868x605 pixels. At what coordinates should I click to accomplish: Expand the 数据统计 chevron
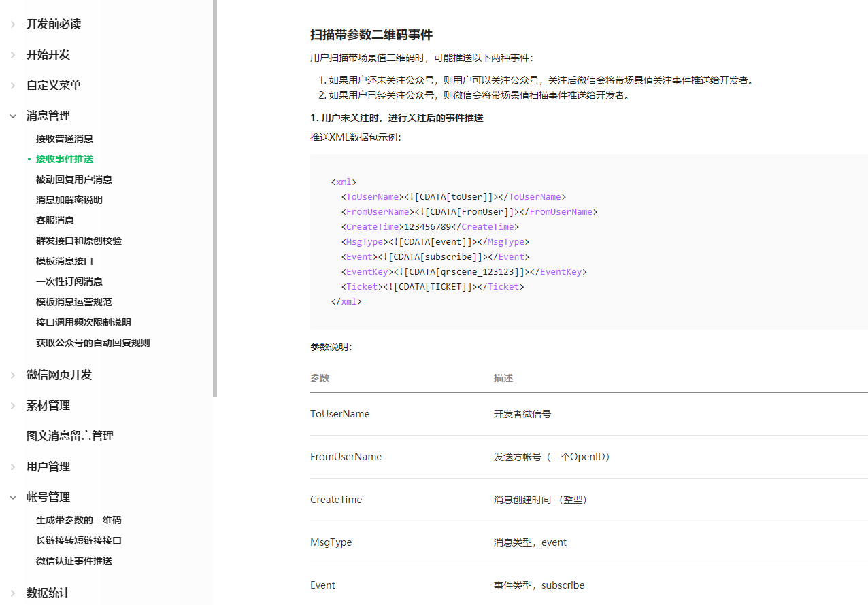[x=13, y=593]
